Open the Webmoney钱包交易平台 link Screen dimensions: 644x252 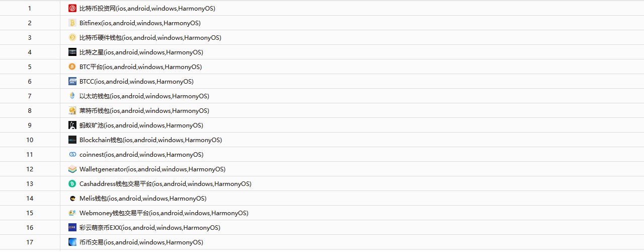pos(164,213)
